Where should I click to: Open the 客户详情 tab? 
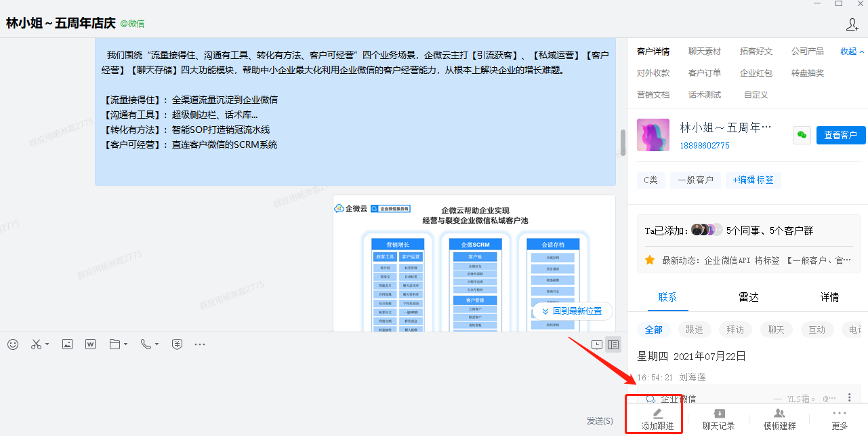click(x=653, y=52)
